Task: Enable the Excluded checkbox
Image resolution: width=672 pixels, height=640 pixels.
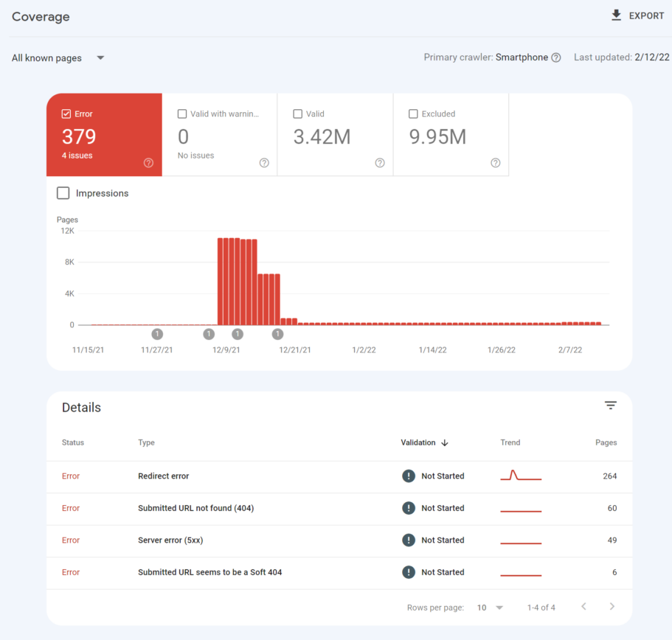Action: coord(414,113)
